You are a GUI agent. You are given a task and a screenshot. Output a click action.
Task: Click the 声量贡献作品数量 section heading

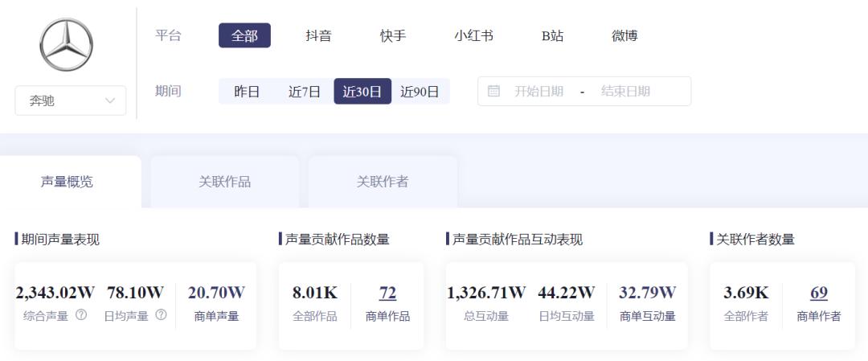point(338,239)
